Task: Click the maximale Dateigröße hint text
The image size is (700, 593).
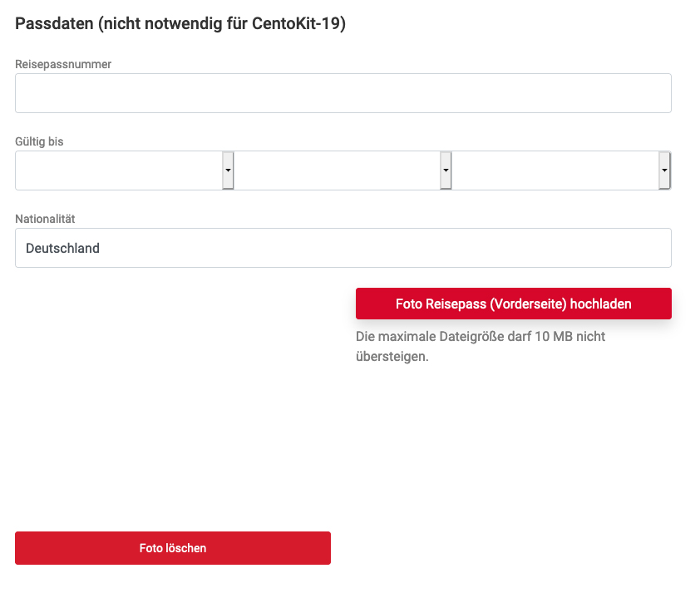Action: coord(481,346)
